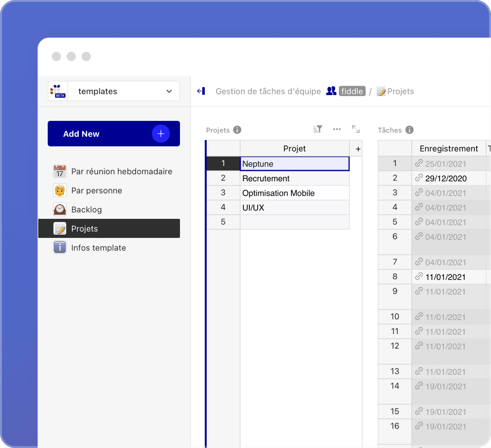Open the Projets section three-dot menu

(x=337, y=129)
